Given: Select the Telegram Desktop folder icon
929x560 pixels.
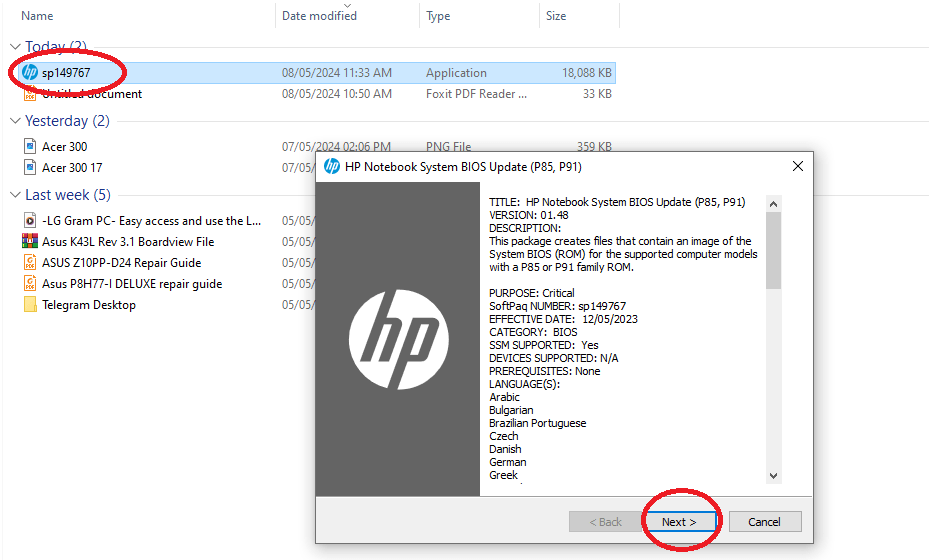Looking at the screenshot, I should tap(30, 305).
